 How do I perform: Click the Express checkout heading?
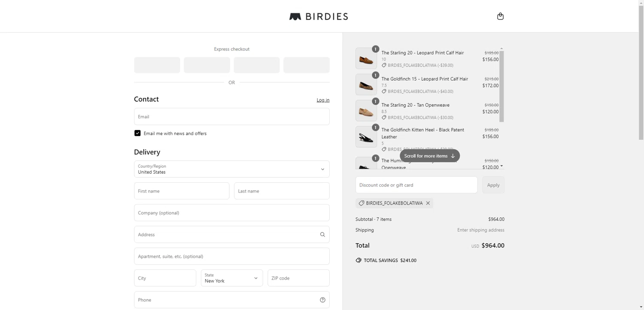coord(232,49)
